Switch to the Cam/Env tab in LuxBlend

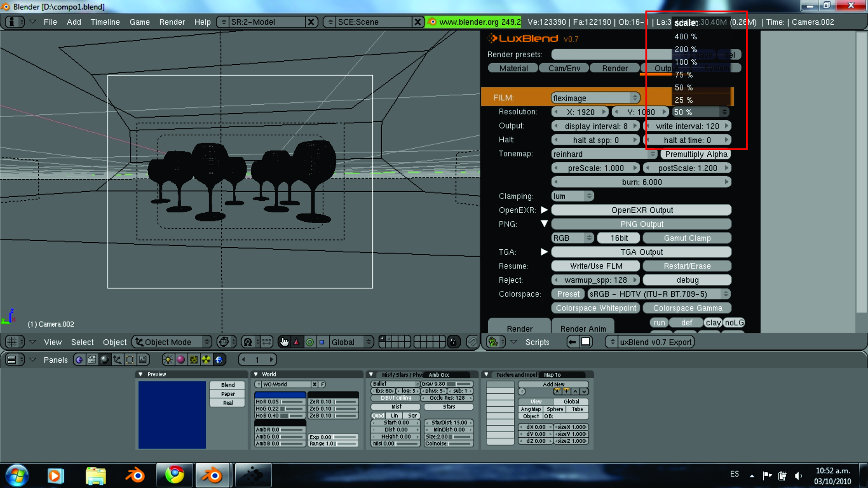(x=564, y=68)
